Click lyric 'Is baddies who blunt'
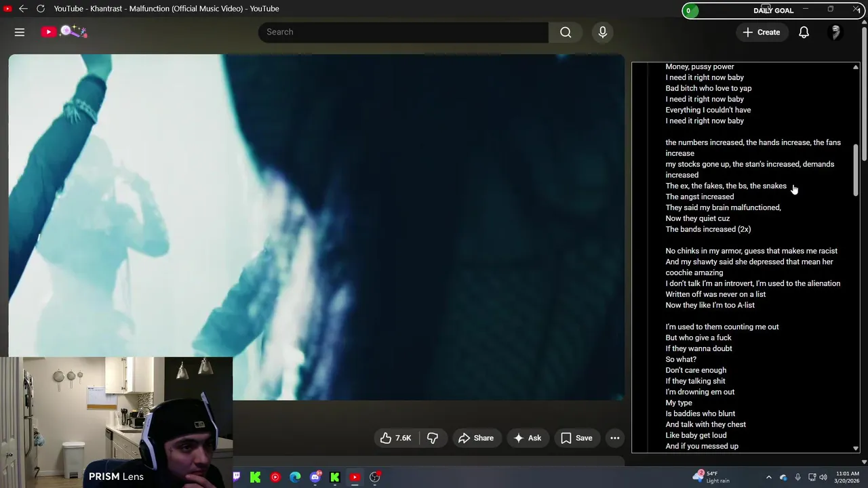The image size is (868, 488). click(x=701, y=413)
